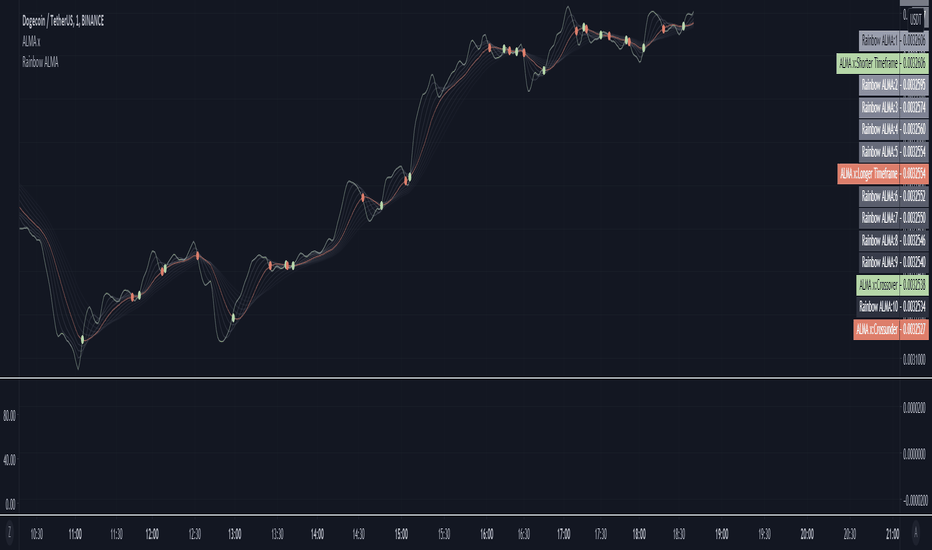Select the Rainbow ALMA indicator legend

point(40,62)
